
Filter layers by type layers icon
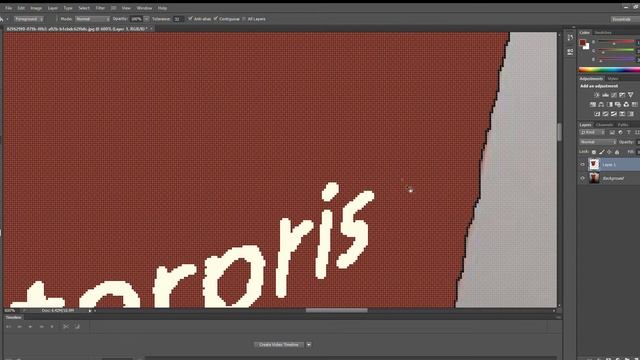(629, 133)
